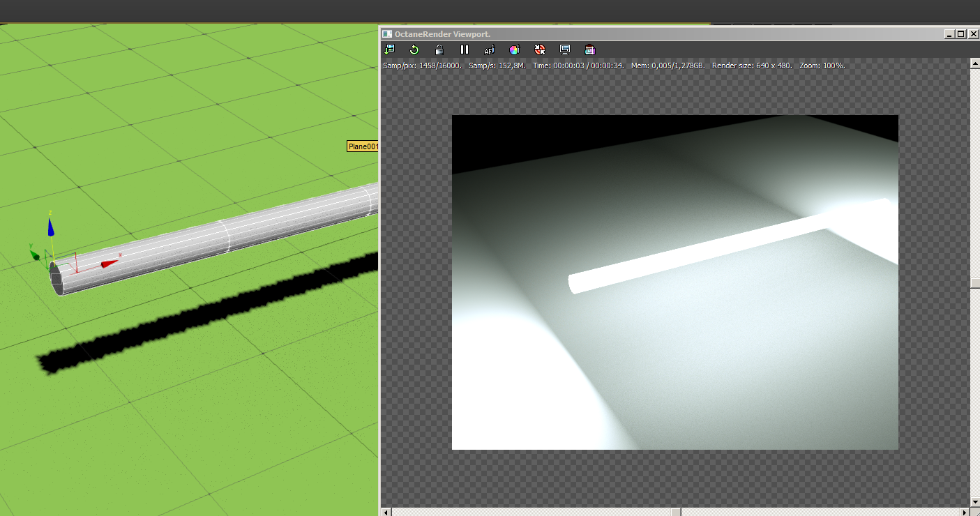Minimize the OctaneRender Viewport window
The image size is (980, 516).
949,34
